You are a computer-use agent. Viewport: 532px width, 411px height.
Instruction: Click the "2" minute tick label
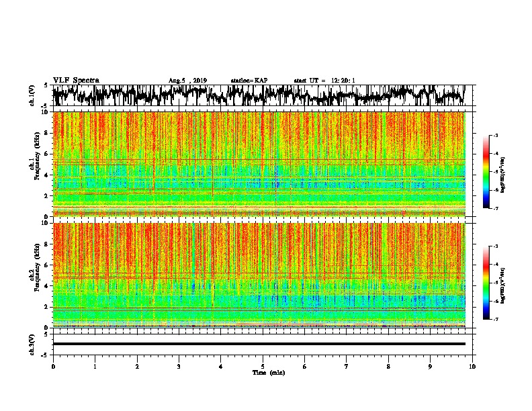(x=137, y=367)
